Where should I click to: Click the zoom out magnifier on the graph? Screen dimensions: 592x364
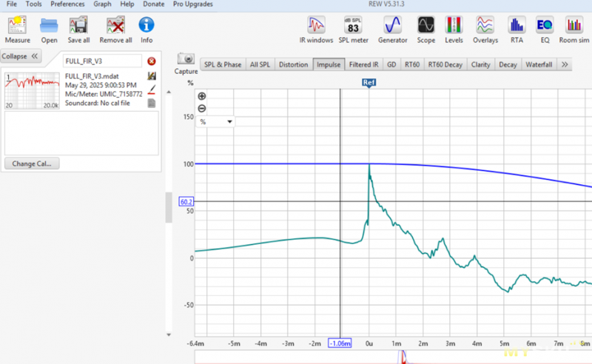202,109
